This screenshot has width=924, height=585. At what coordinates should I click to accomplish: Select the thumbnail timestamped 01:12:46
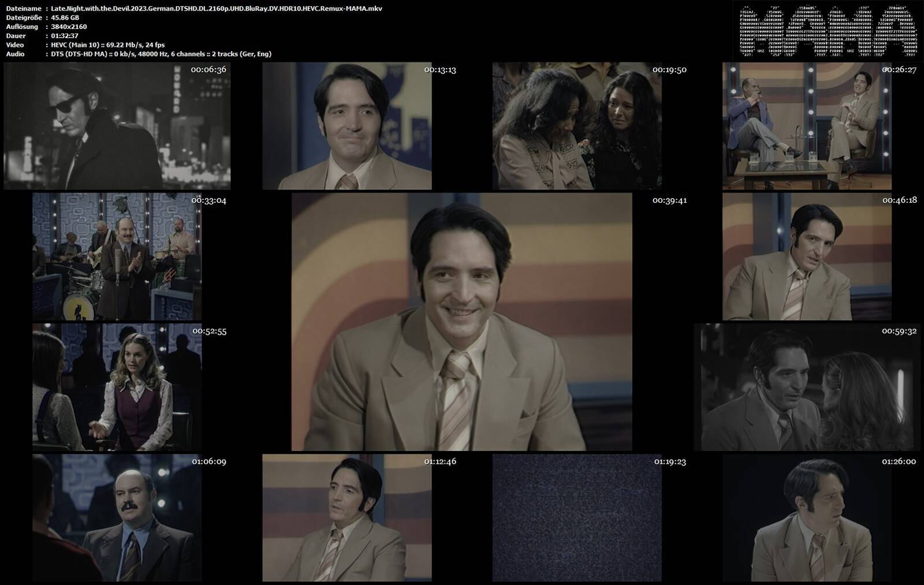coord(347,517)
